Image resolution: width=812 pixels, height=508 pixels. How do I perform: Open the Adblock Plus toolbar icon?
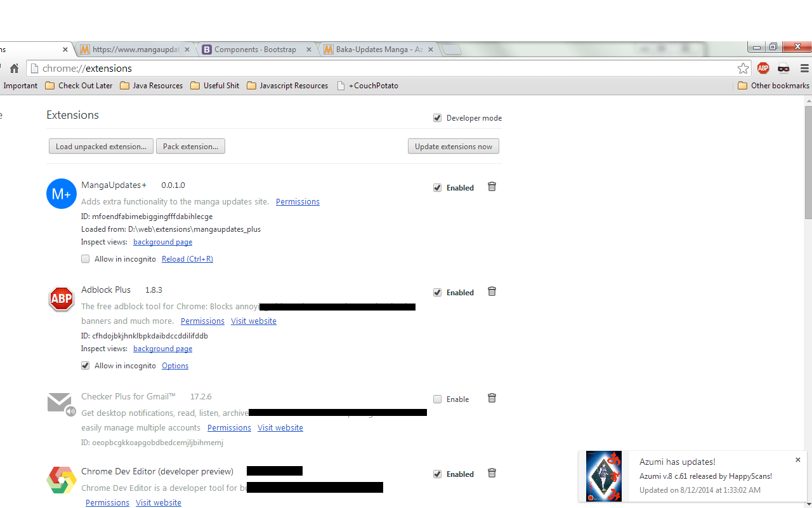[763, 69]
